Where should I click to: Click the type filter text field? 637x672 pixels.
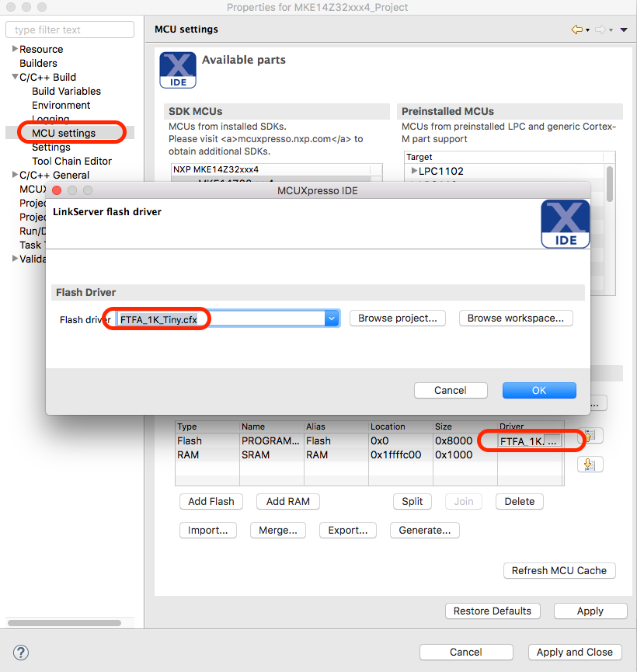point(70,30)
